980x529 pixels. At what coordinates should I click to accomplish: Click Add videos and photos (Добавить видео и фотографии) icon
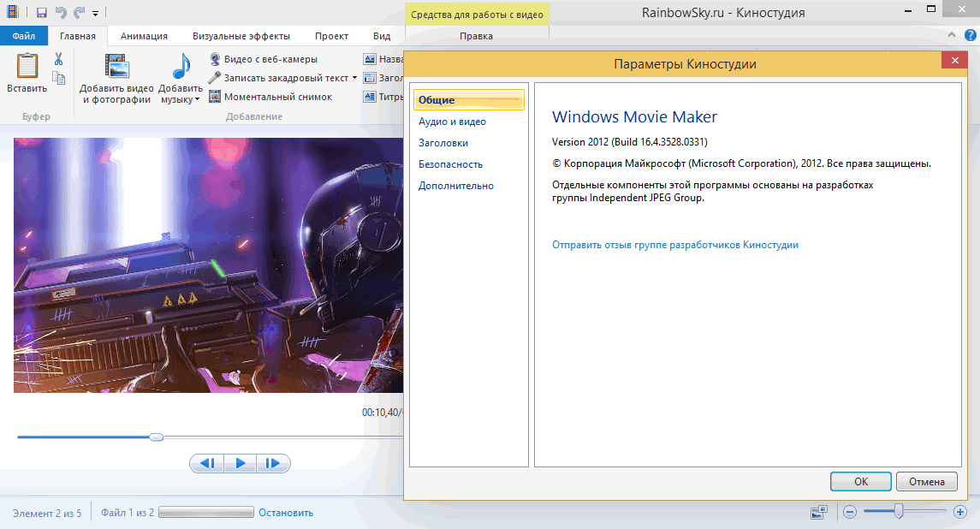[117, 66]
